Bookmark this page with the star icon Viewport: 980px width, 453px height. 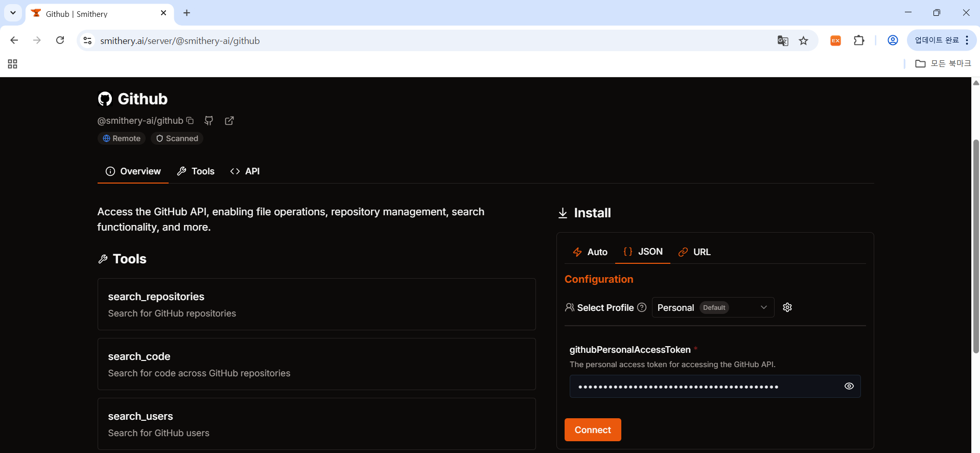pyautogui.click(x=804, y=40)
